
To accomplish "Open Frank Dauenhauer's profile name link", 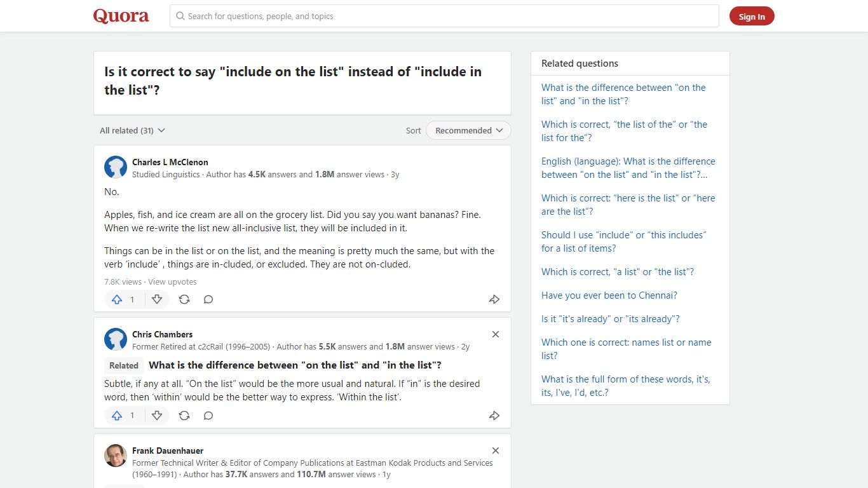I will coord(168,451).
